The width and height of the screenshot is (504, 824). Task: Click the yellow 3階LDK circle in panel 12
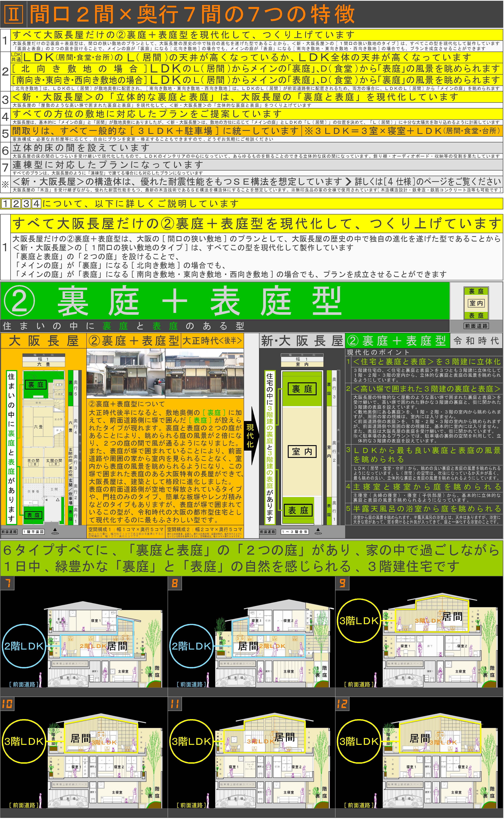359,741
